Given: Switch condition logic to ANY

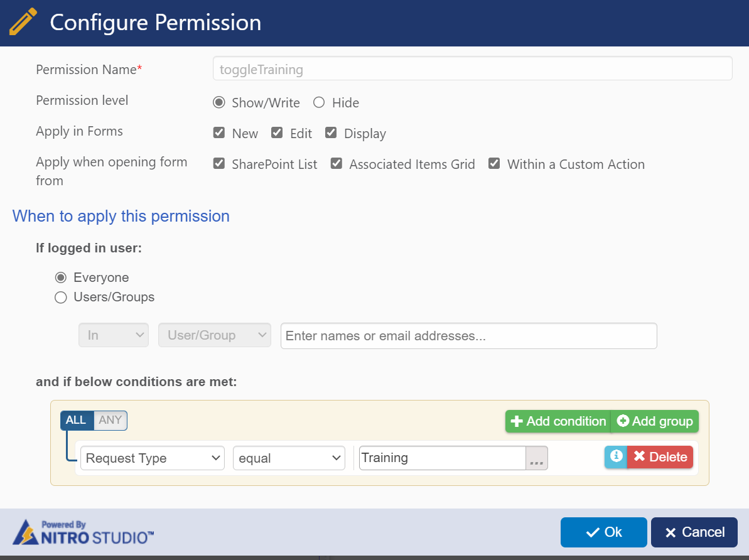Looking at the screenshot, I should (110, 420).
